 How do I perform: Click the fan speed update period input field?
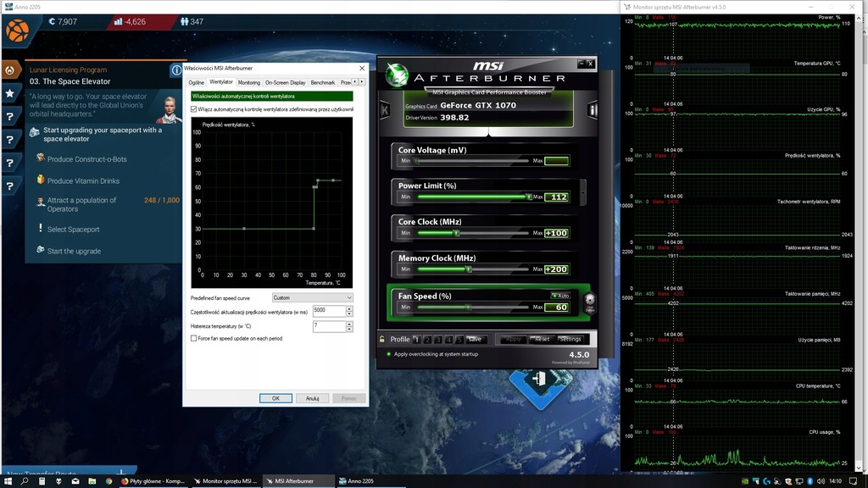(x=329, y=312)
